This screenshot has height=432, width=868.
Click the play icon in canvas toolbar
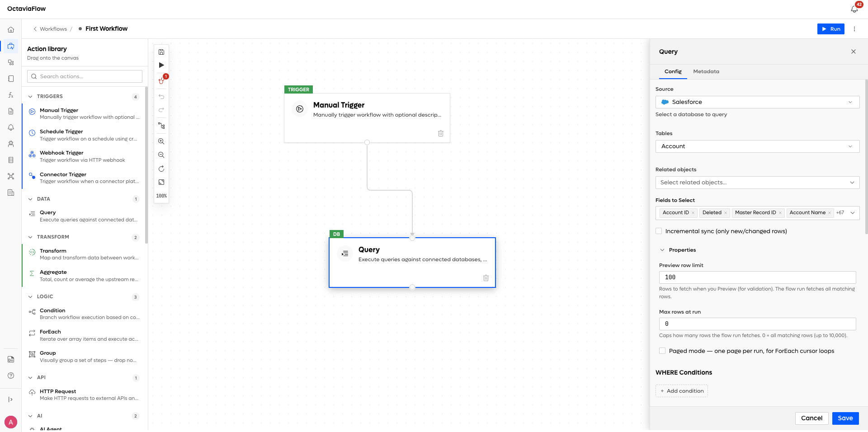click(161, 65)
